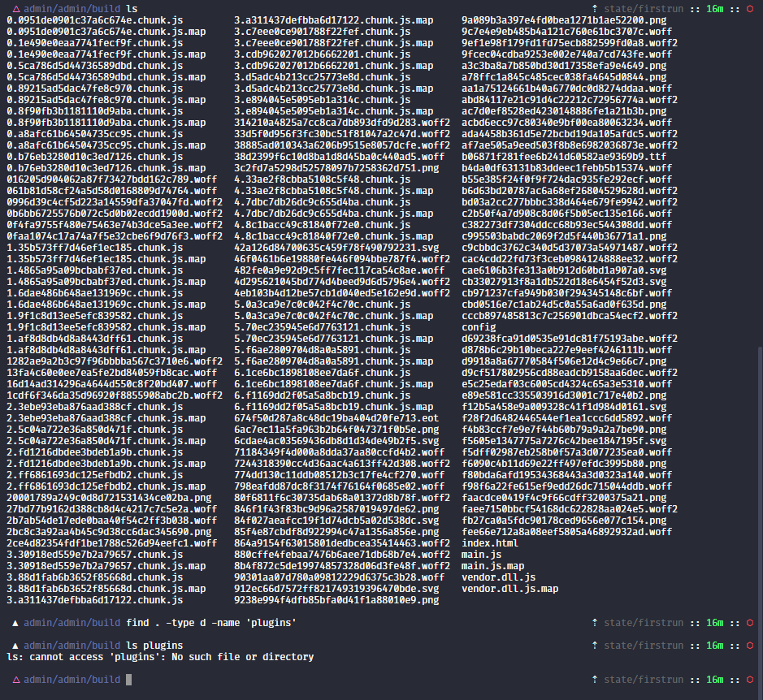The image size is (763, 700).
Task: Click the file '84f027aeafcc19f1d74dcb5a02d538dc.svg'
Action: (x=336, y=521)
